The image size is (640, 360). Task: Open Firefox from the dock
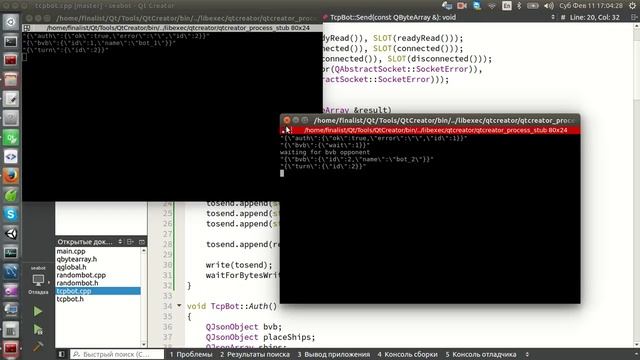11,176
